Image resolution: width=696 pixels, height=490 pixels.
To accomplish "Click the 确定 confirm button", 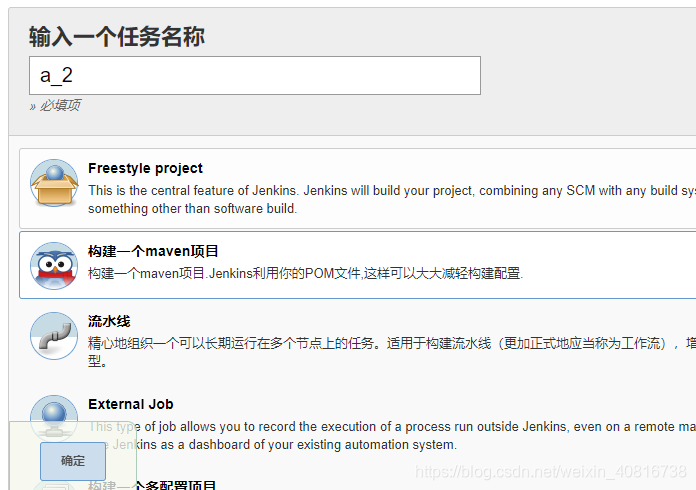I will (73, 461).
